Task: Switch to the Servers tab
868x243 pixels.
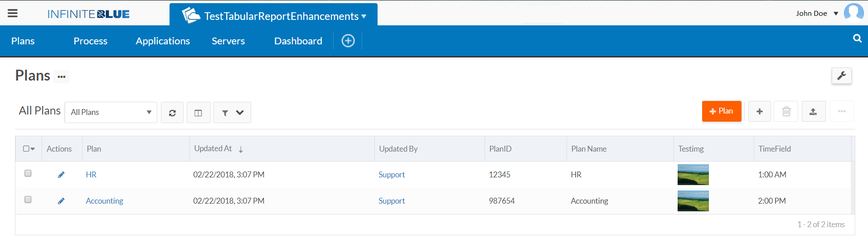Action: pos(228,41)
